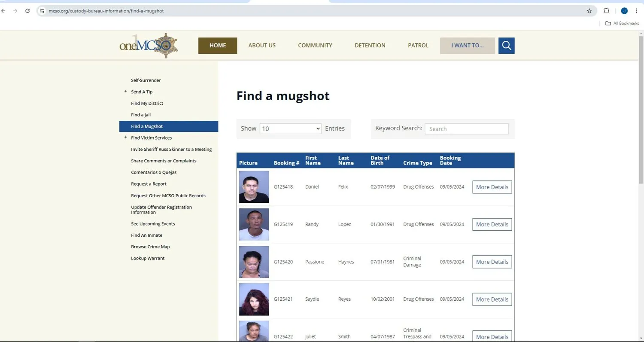Sort by the Booking # column header

pyautogui.click(x=286, y=163)
